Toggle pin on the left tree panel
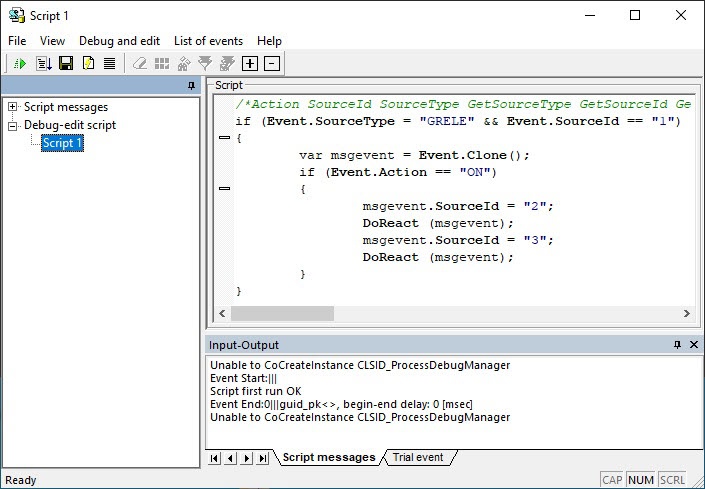Screen dimensions: 705x489 tap(191, 87)
